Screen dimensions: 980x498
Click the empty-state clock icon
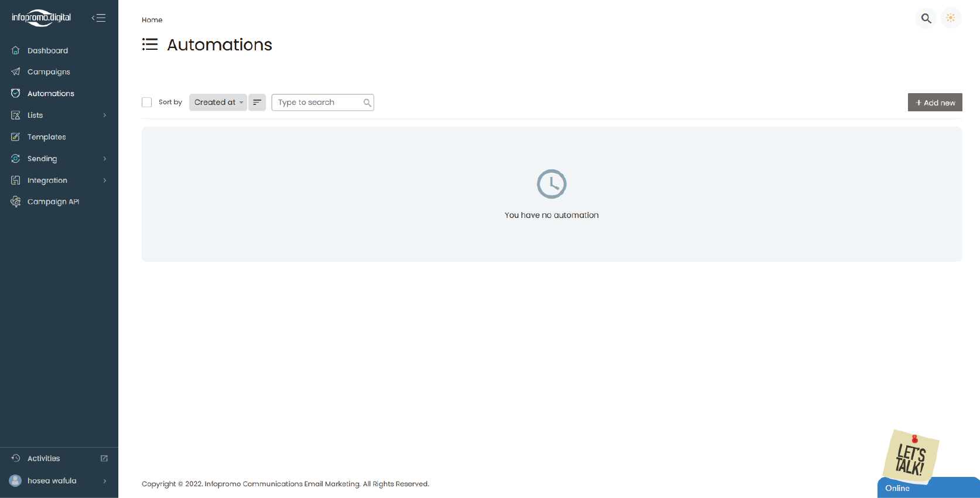pos(552,184)
